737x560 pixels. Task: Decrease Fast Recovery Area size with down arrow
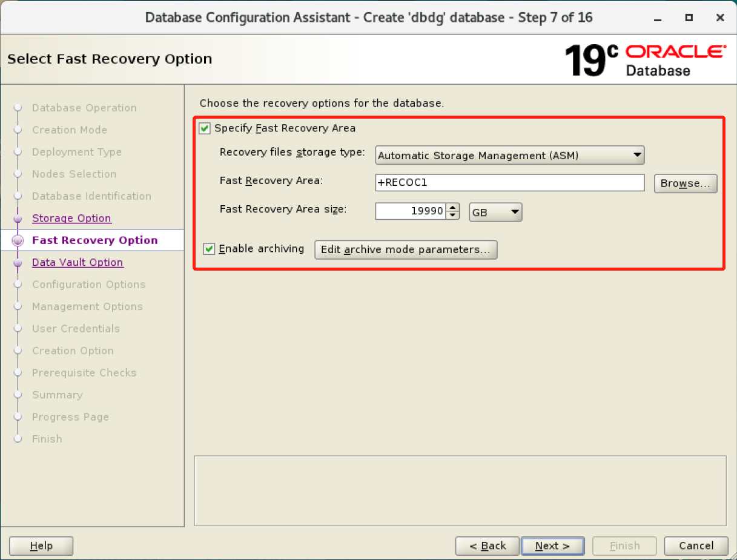coord(453,216)
